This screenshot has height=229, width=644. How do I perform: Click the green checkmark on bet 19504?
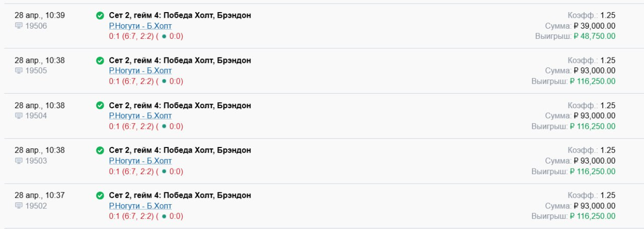(x=100, y=106)
